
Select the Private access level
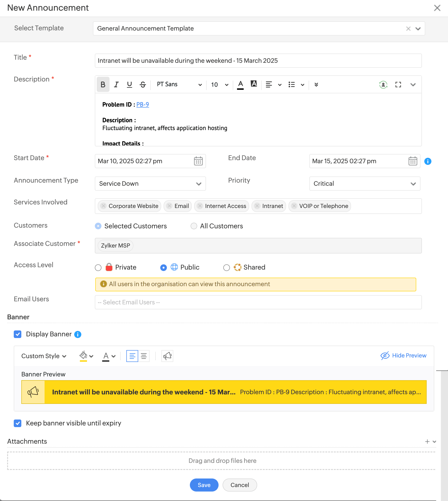[x=98, y=268]
